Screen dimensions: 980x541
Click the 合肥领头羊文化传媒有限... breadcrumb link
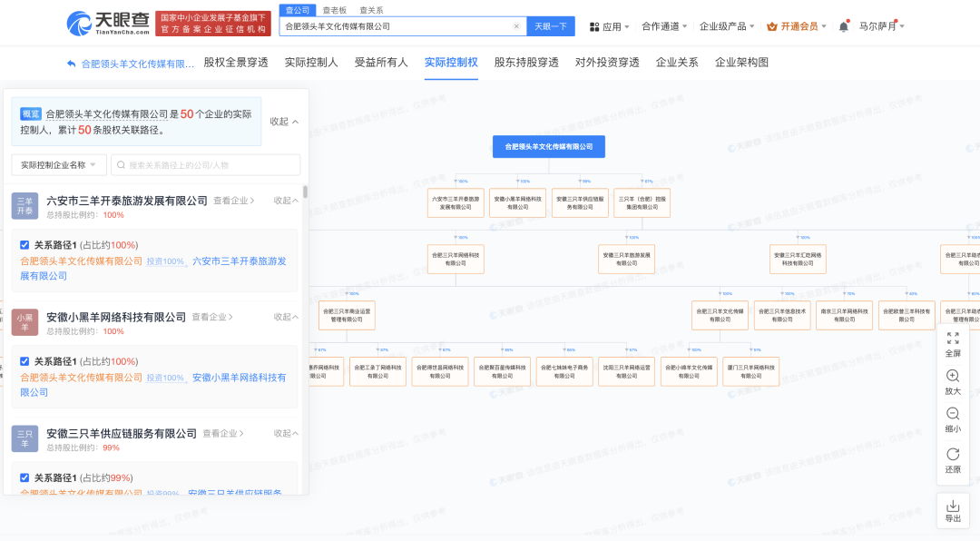138,64
